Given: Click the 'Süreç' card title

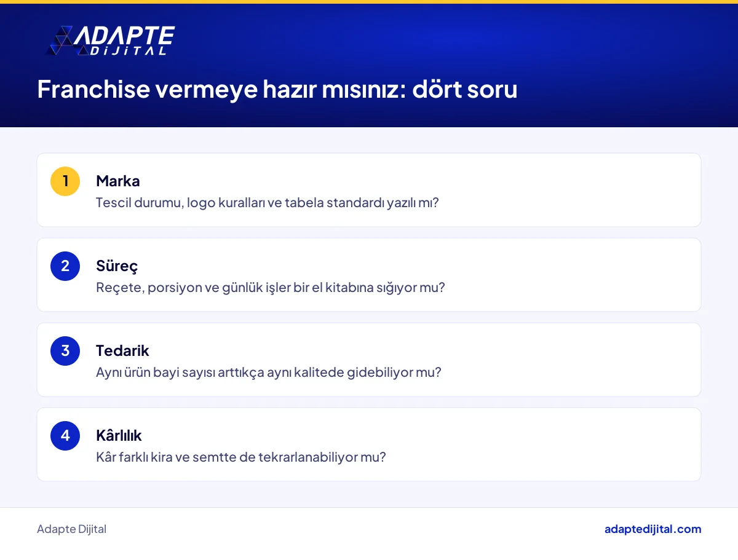Looking at the screenshot, I should point(117,266).
